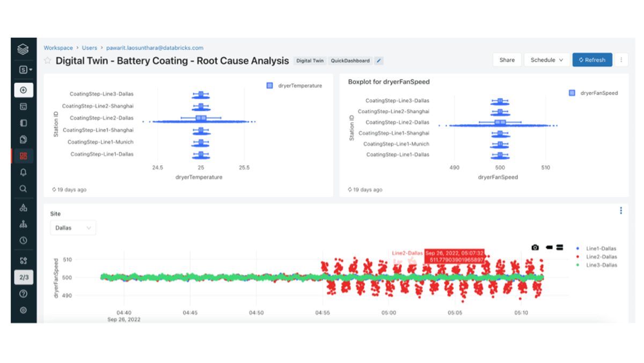This screenshot has width=644, height=363.
Task: Click the Databricks logo in the sidebar
Action: coord(23,50)
